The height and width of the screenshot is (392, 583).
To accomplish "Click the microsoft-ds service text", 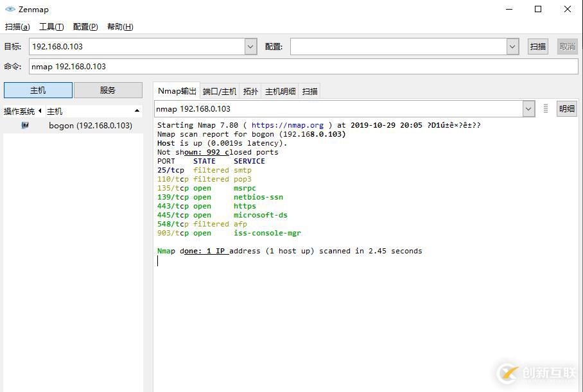I will coord(260,215).
